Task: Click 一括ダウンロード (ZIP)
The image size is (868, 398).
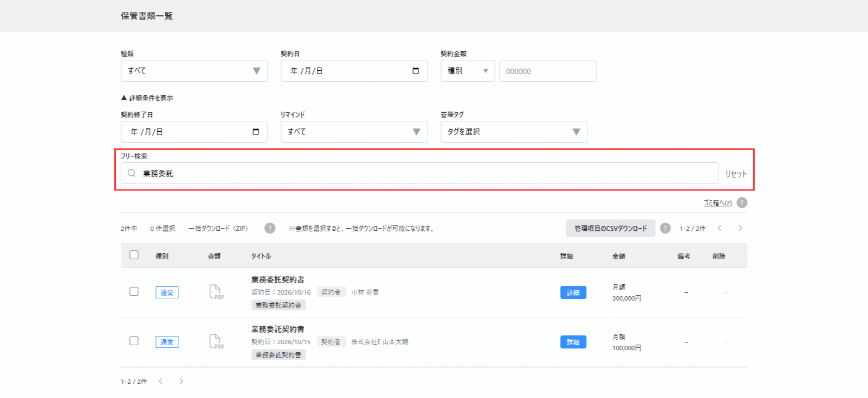Action: pyautogui.click(x=218, y=229)
